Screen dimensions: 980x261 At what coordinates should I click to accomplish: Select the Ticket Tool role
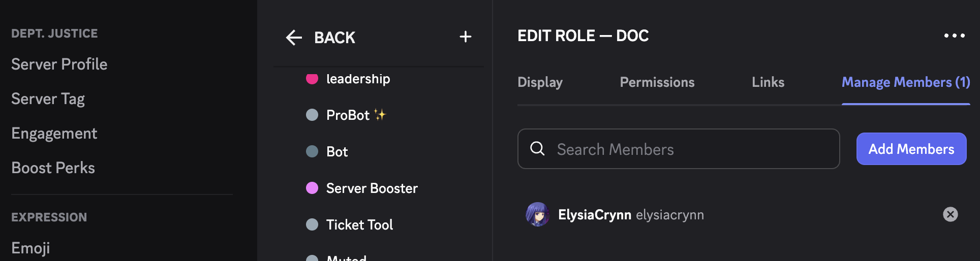(359, 225)
